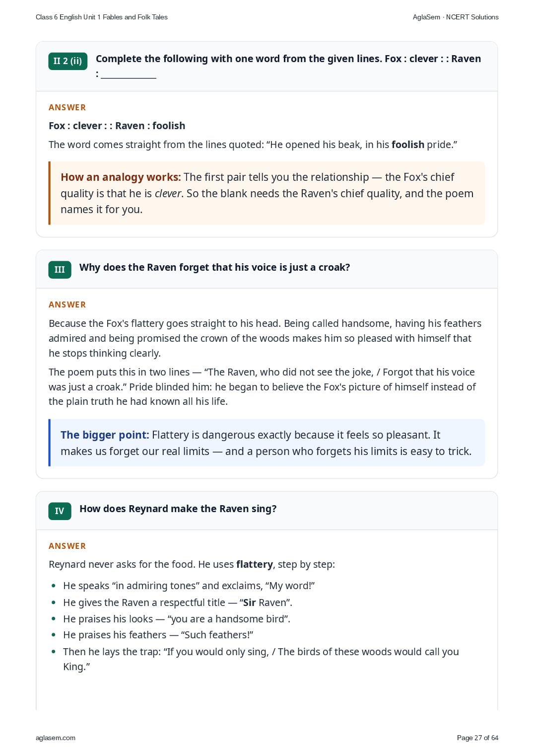Click 'The bigger point' blue callout box
This screenshot has width=534, height=756.
[267, 443]
